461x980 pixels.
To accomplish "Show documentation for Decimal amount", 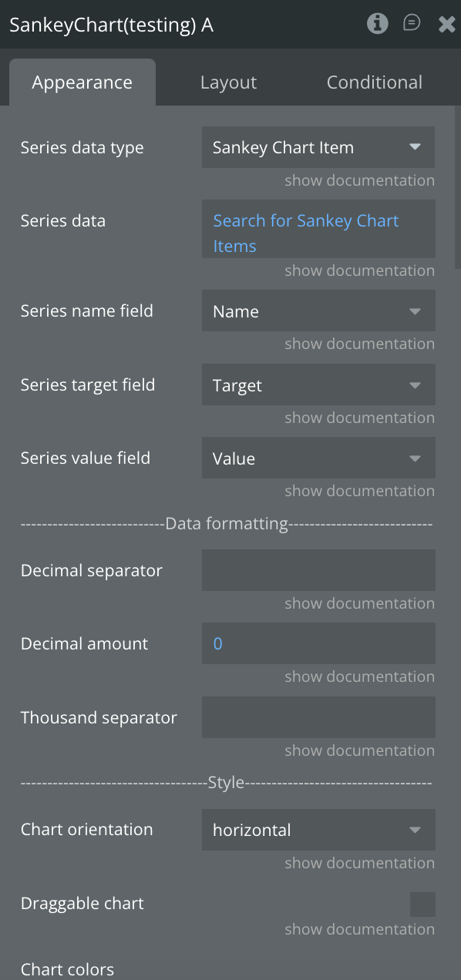I will [x=359, y=676].
